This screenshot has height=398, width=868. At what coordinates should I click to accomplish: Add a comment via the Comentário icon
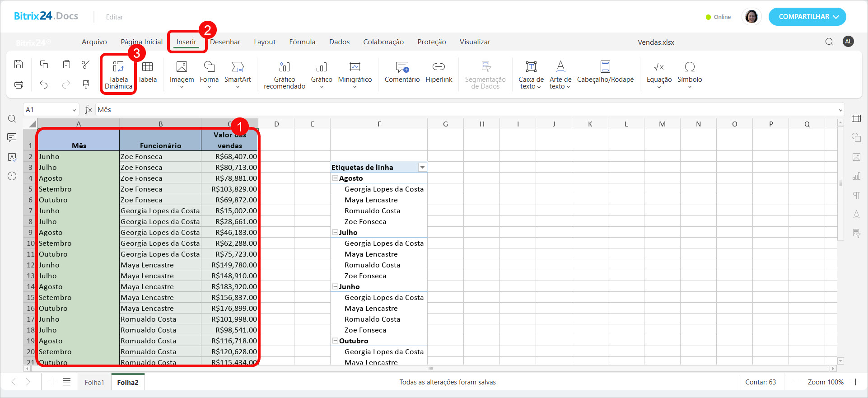tap(402, 67)
